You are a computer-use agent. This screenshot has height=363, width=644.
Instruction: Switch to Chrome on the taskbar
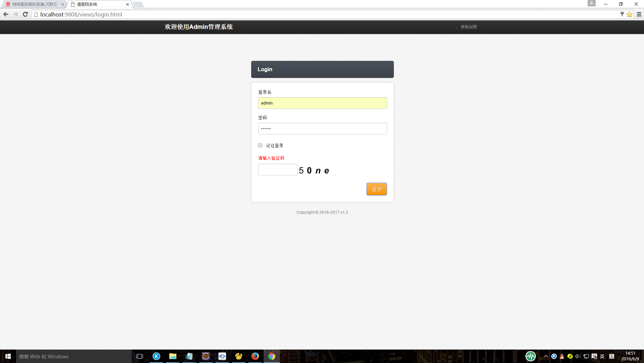point(272,356)
